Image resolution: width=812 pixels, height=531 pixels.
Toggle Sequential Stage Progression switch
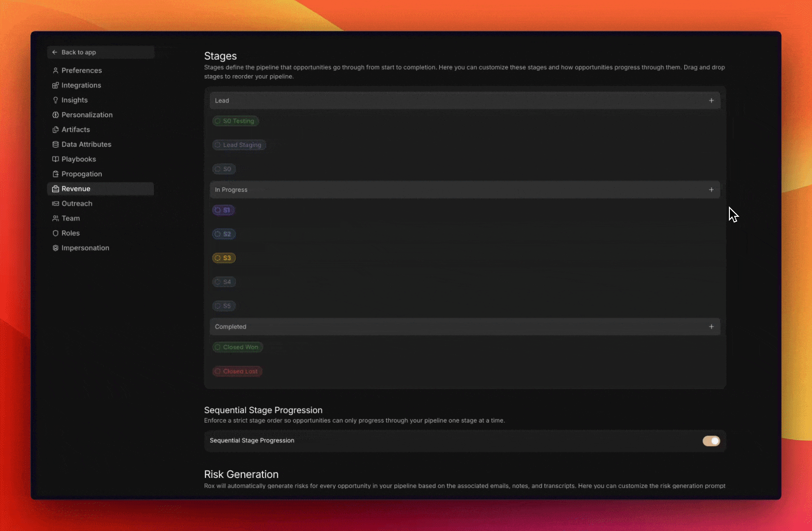pos(711,441)
